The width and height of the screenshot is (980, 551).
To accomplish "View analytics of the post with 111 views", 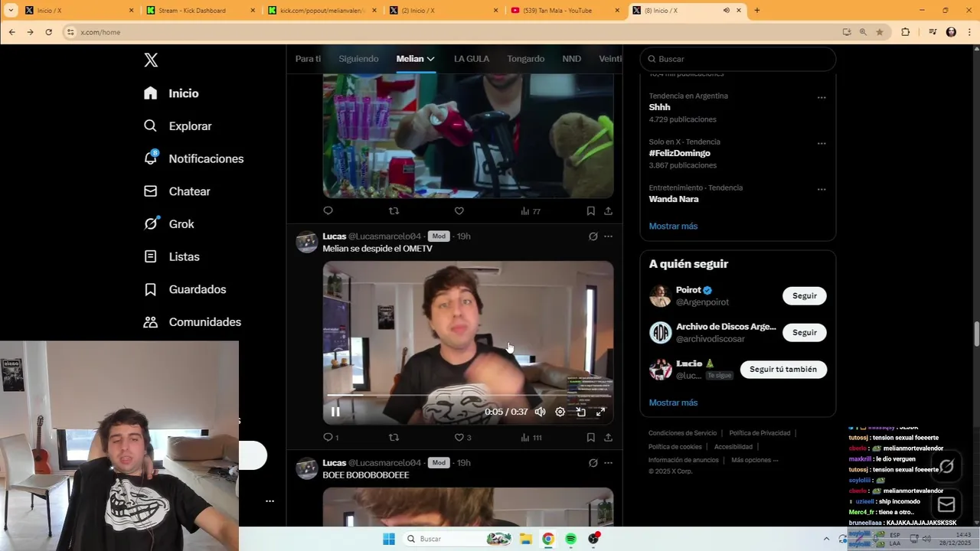I will 531,437.
